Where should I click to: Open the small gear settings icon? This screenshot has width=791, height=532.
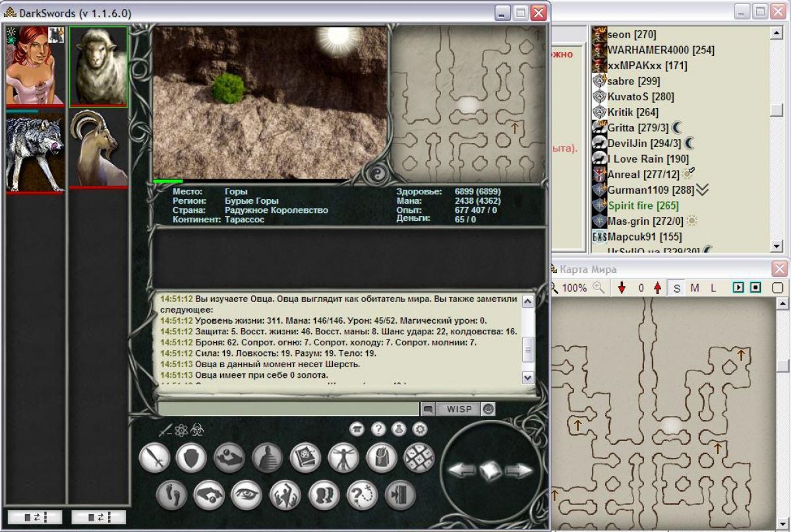[420, 429]
